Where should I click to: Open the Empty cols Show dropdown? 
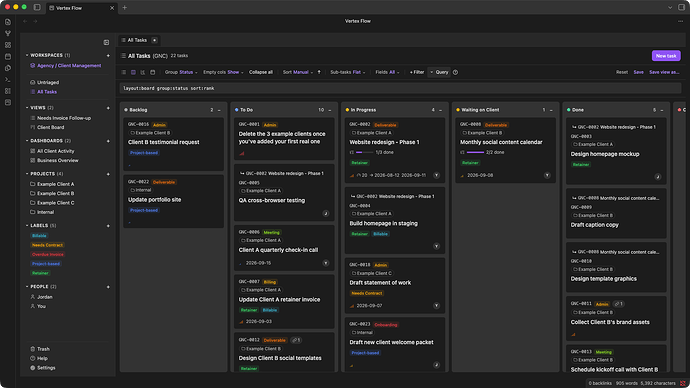223,72
